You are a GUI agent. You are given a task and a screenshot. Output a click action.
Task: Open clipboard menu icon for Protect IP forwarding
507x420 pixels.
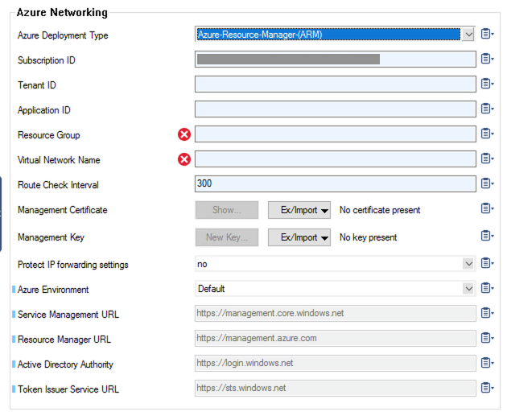click(487, 263)
